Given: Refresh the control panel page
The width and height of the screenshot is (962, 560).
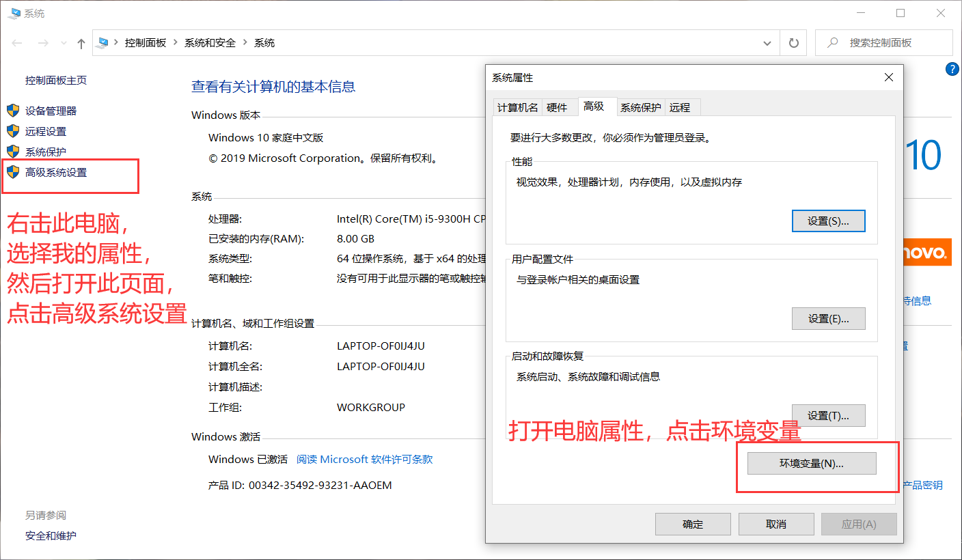Looking at the screenshot, I should point(793,42).
